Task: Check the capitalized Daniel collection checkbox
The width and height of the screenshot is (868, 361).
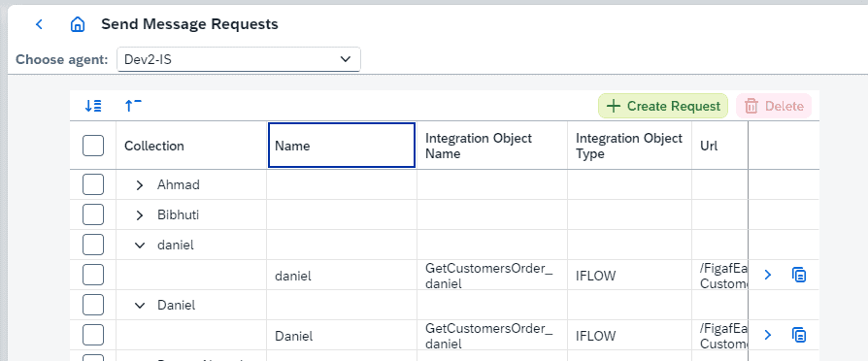Action: point(93,305)
